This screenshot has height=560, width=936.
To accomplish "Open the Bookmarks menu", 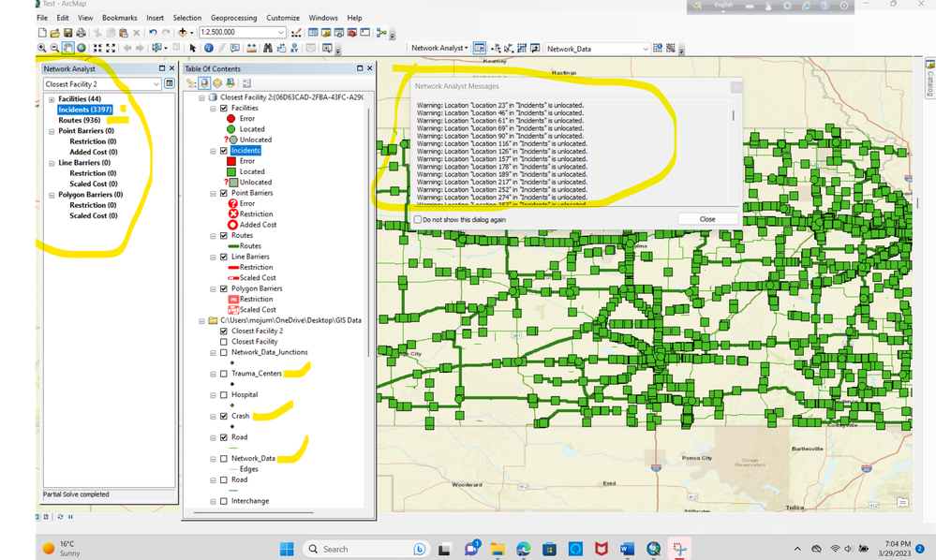I will pyautogui.click(x=119, y=18).
